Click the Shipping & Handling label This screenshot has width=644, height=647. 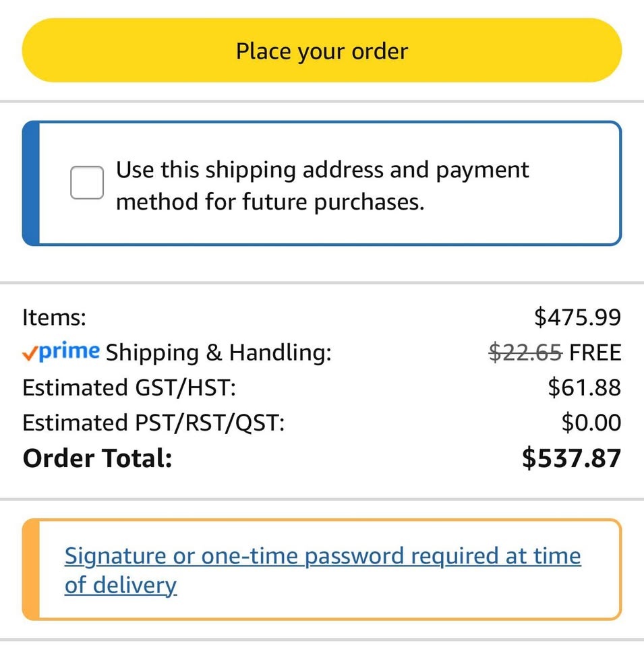219,352
